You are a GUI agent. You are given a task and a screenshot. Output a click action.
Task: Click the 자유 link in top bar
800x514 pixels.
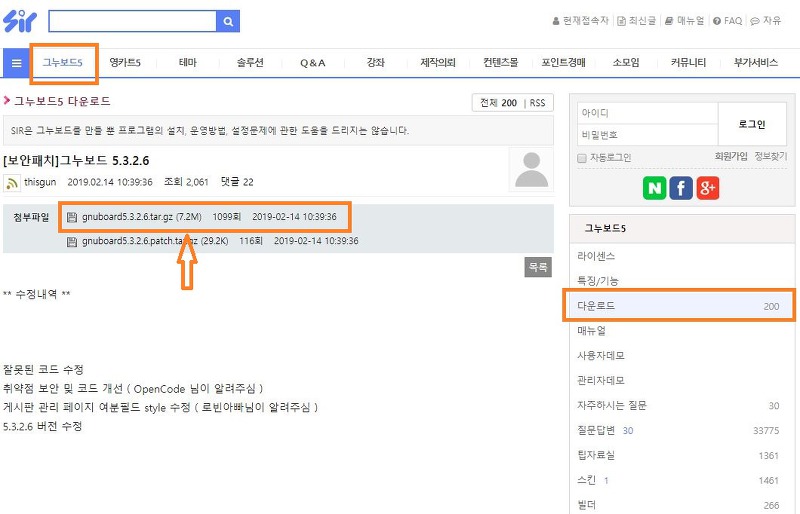tap(766, 20)
